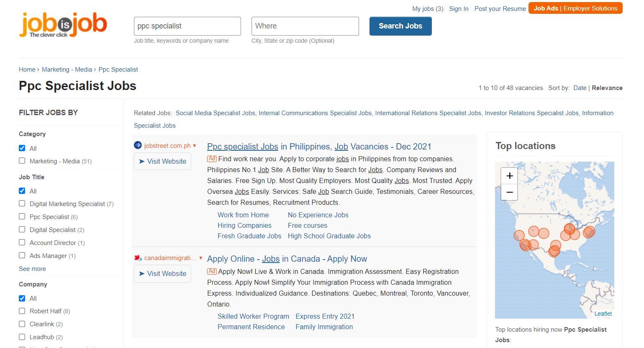Click Work from Home sitelink
Screen dimensions: 644x348
pos(243,215)
